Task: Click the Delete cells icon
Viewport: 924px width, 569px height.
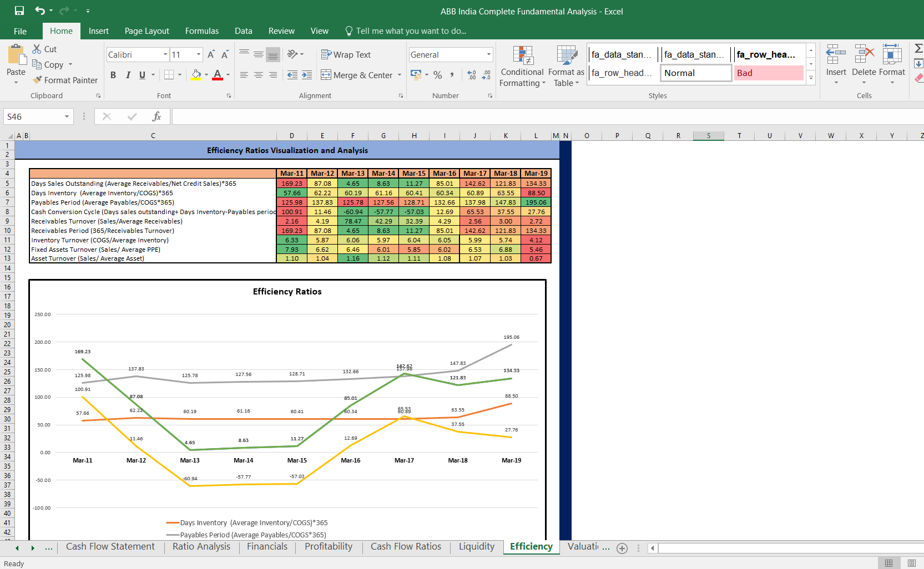Action: coord(864,55)
